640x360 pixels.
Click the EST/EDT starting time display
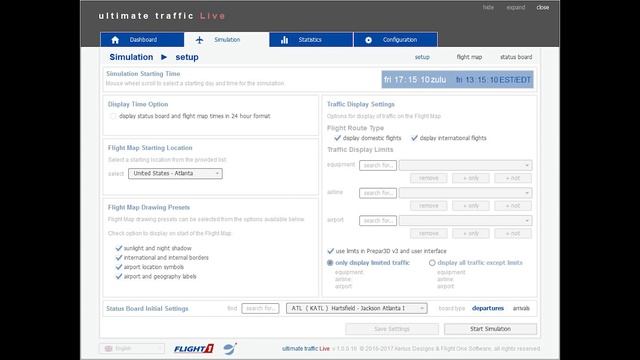tap(493, 80)
